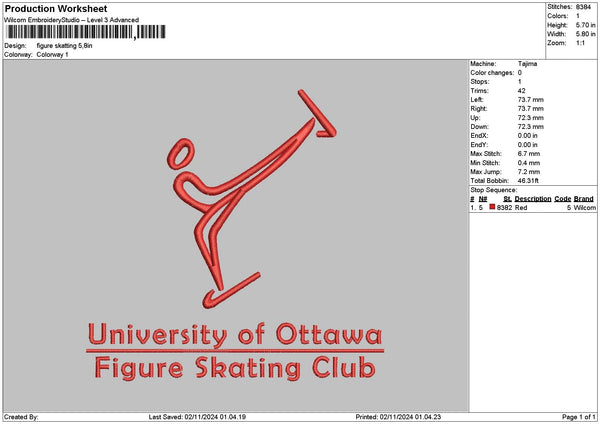Click the Width value 5.80 in
This screenshot has height=424, width=600.
[x=585, y=34]
